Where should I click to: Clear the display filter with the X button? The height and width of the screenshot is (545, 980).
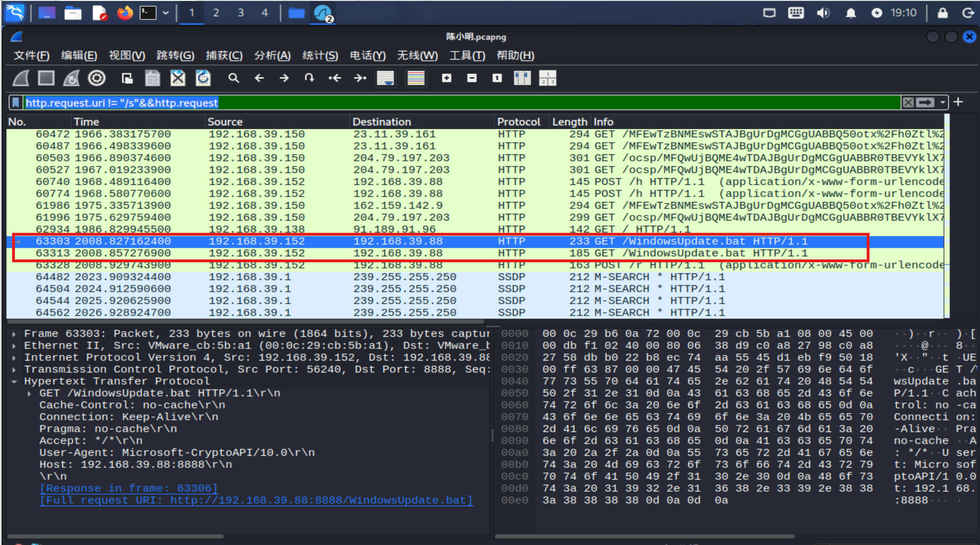coord(908,103)
